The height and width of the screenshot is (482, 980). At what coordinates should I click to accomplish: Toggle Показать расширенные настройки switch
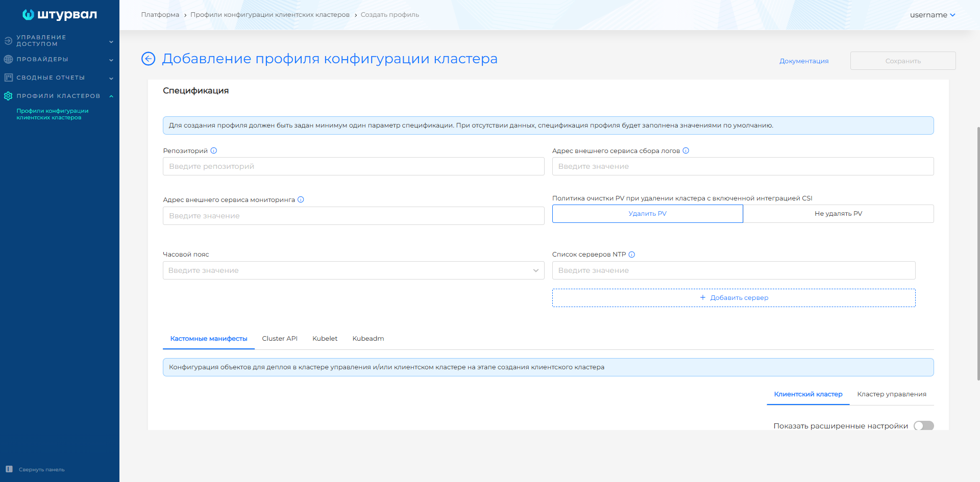[923, 426]
